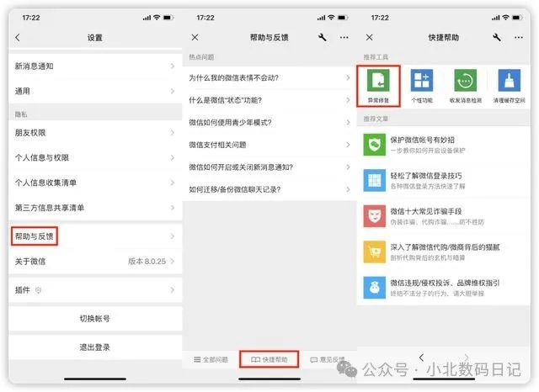Viewport: 539px width, 392px height.
Task: Select the 朋友权限 settings text
Action: (x=30, y=133)
